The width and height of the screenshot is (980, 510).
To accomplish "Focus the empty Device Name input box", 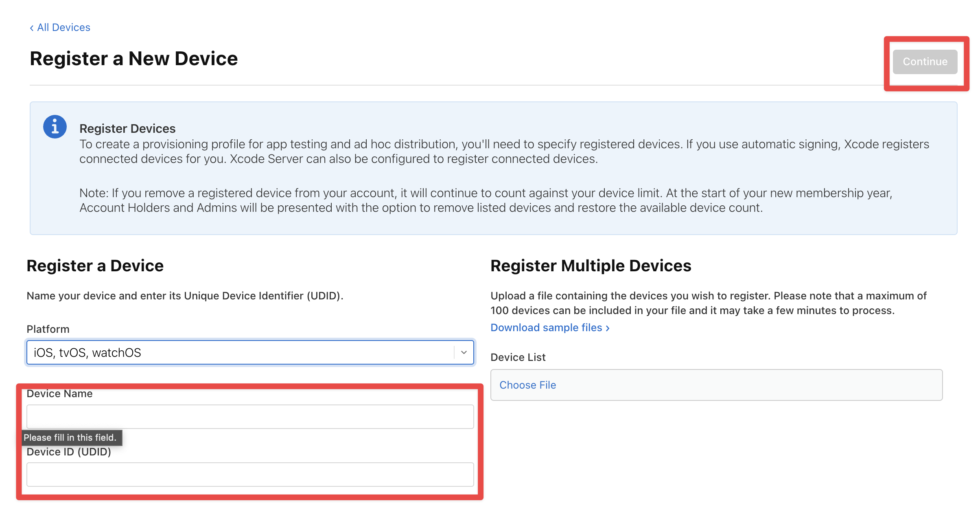I will coord(250,416).
